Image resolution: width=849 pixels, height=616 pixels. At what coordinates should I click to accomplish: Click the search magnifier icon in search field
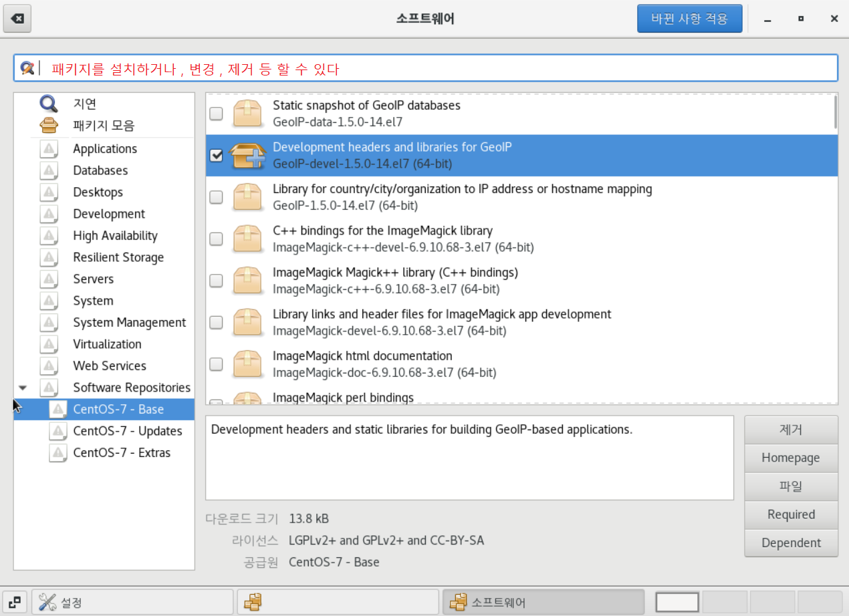(x=27, y=68)
